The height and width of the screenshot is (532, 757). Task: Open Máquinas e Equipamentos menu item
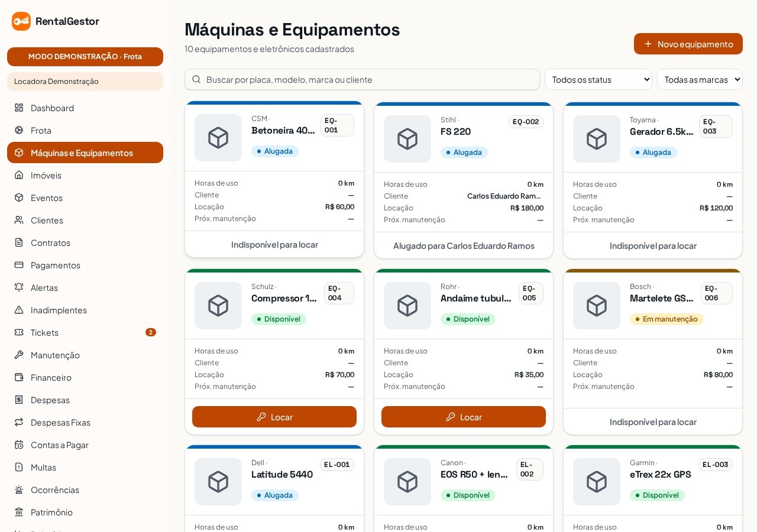pos(85,153)
